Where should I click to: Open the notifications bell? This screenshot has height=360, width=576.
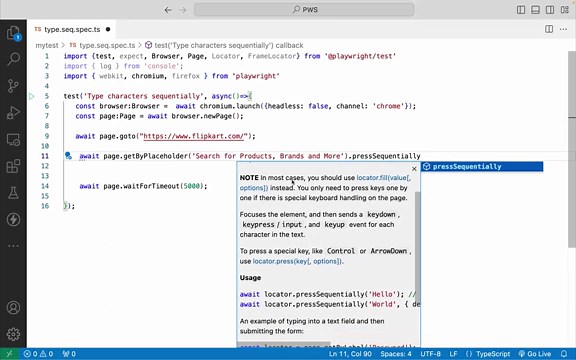pyautogui.click(x=564, y=354)
